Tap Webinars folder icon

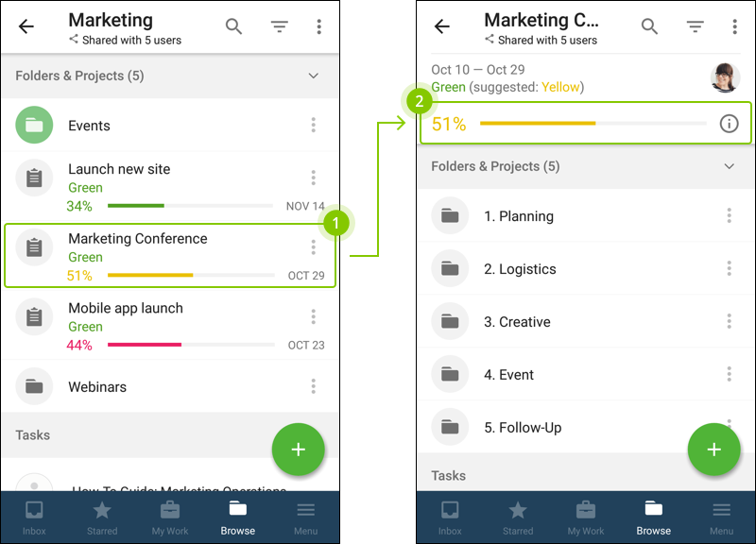(x=34, y=386)
